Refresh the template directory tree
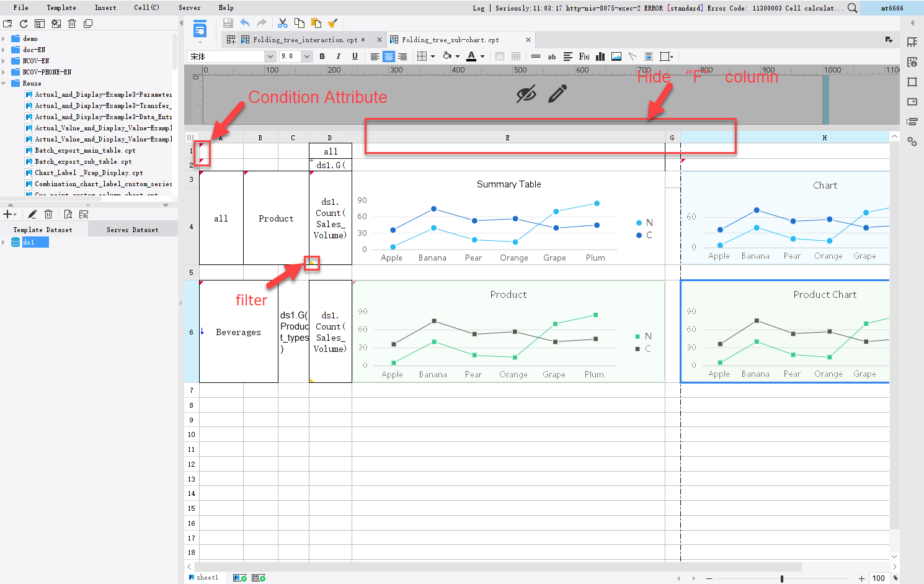Image resolution: width=924 pixels, height=584 pixels. pyautogui.click(x=24, y=24)
